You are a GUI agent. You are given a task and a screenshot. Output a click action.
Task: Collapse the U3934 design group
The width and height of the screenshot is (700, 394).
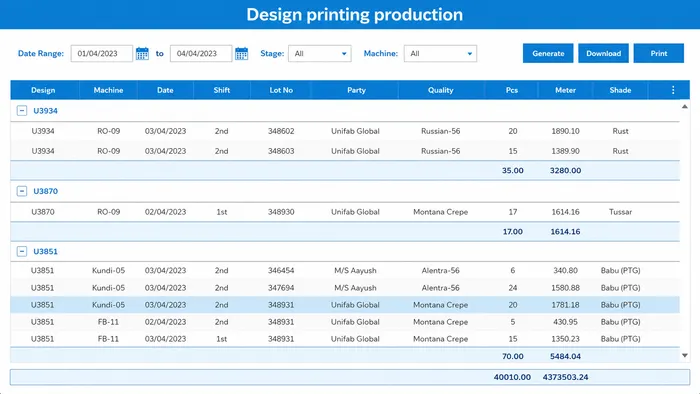pyautogui.click(x=22, y=111)
